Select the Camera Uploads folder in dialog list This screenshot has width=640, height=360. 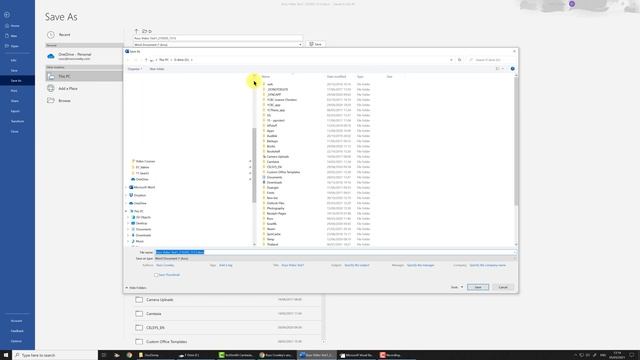[x=278, y=157]
